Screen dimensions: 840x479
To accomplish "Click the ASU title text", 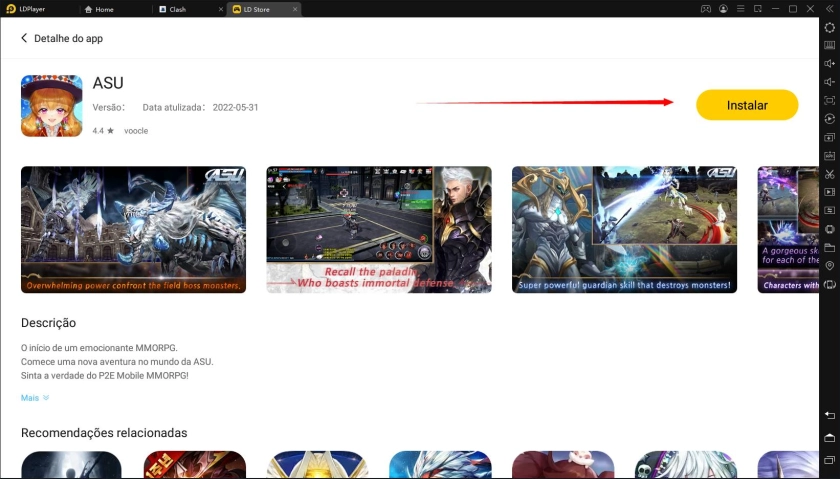I will 108,83.
